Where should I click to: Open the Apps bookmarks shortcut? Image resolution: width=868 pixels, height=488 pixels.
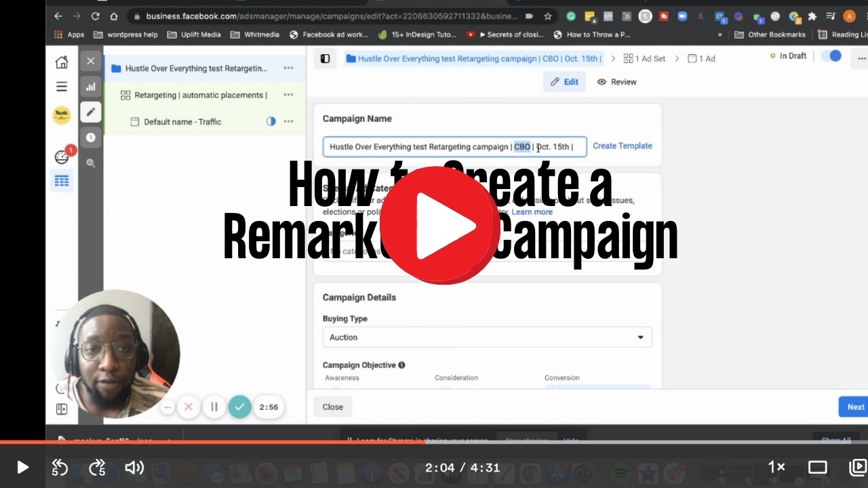point(69,35)
